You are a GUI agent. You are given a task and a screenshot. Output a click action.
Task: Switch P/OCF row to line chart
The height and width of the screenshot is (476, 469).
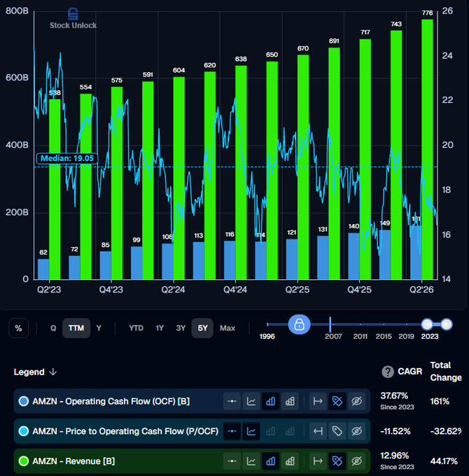coord(251,431)
